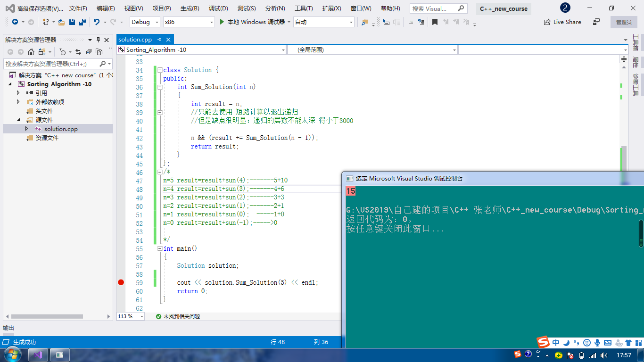644x362 pixels.
Task: Collapse the int main() block
Action: 160,248
